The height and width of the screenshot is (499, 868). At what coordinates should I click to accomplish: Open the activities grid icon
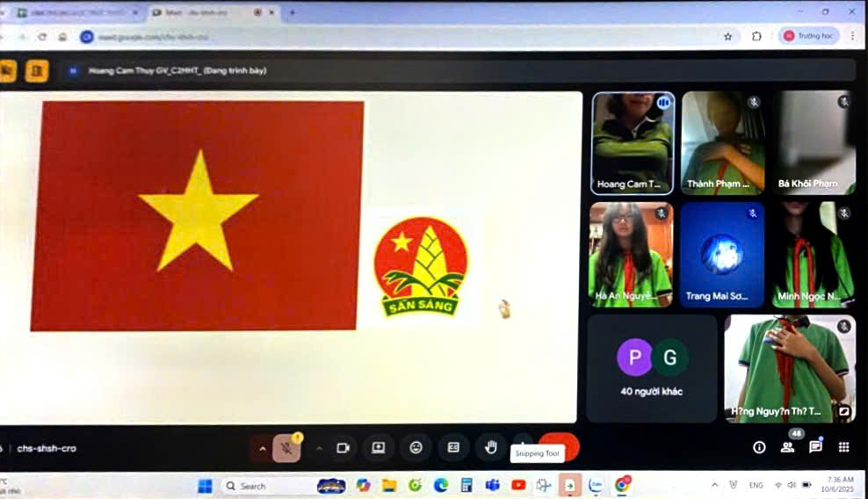pos(843,447)
